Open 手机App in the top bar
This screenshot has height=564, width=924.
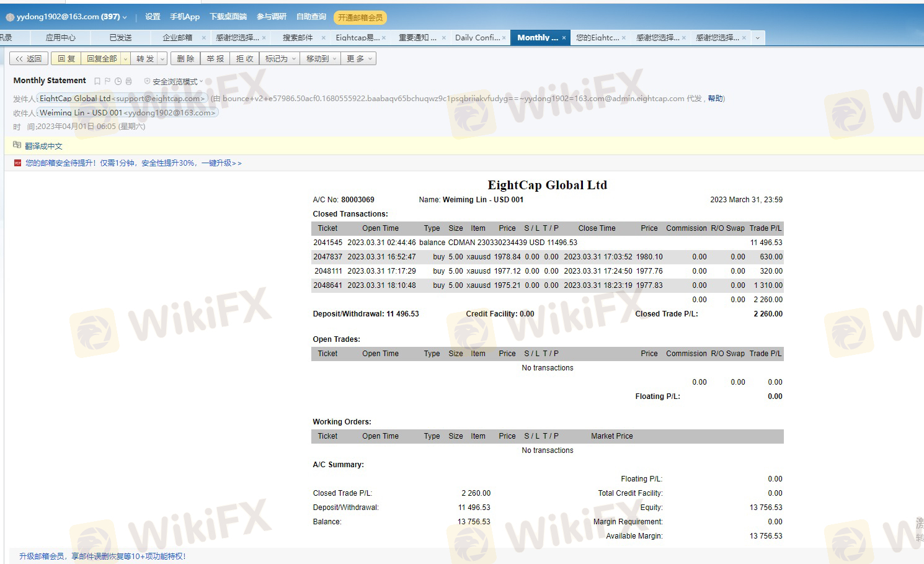[x=185, y=17]
